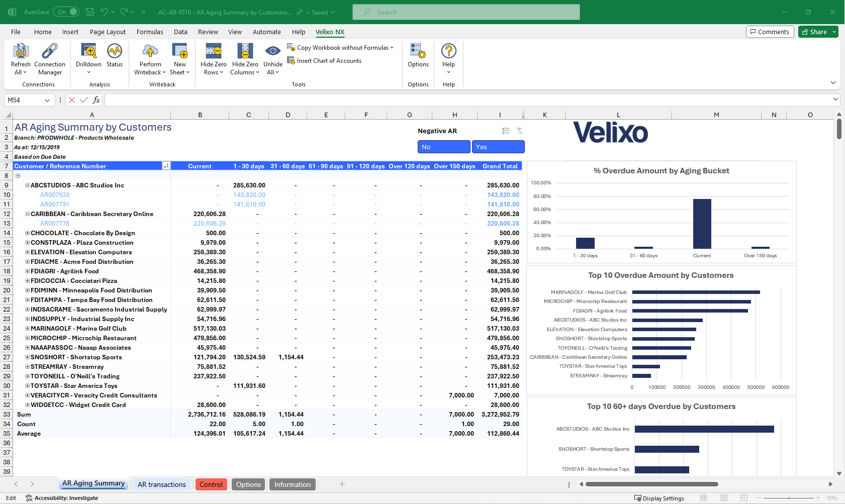Click the slicer multi-select icon

[x=506, y=131]
